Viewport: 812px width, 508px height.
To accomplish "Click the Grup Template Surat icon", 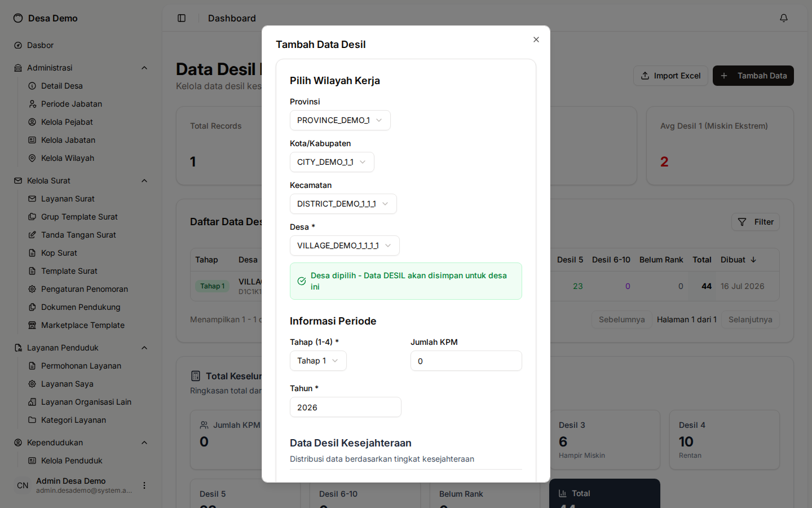I will pyautogui.click(x=32, y=217).
